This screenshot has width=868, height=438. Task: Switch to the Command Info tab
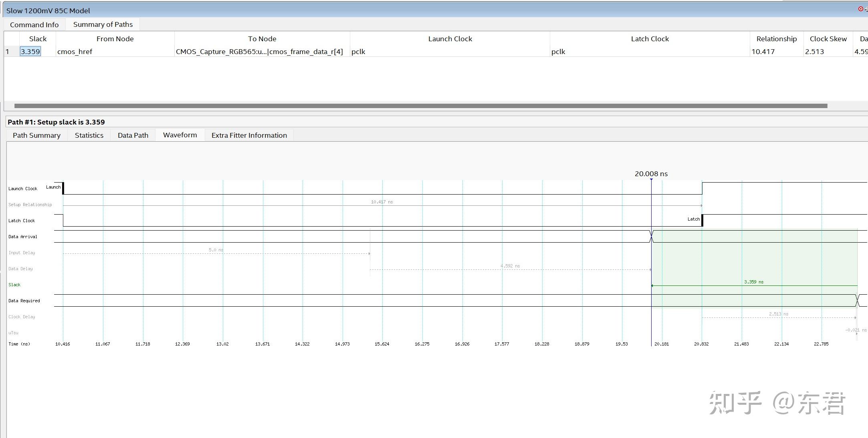tap(34, 25)
